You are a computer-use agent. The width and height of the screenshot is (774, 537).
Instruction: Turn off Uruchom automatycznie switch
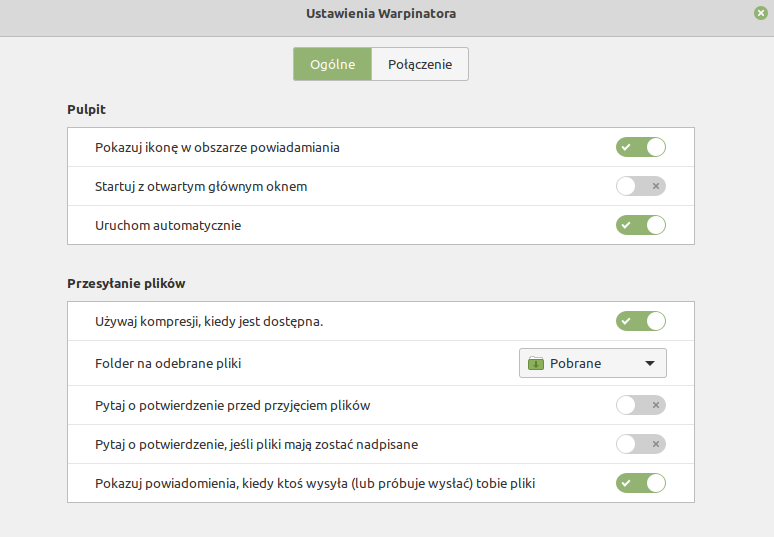pos(641,225)
